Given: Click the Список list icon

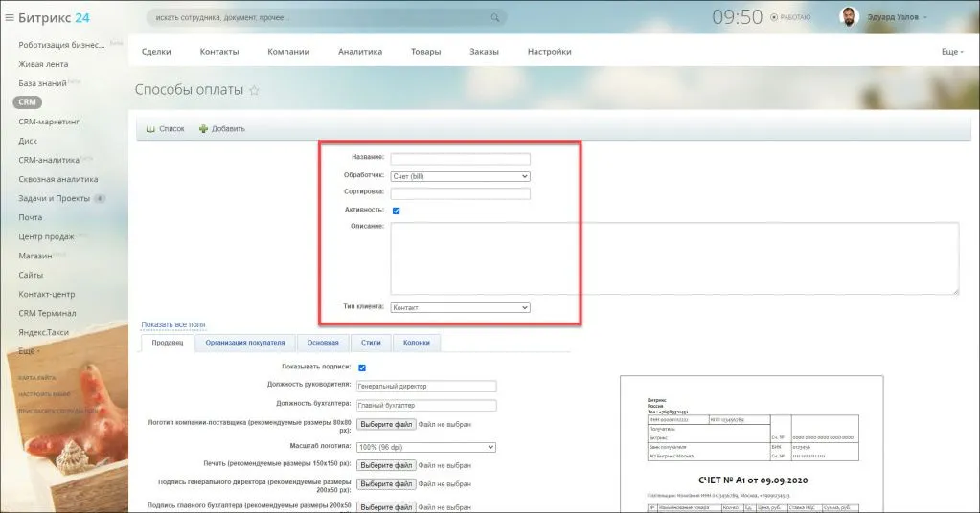Looking at the screenshot, I should click(150, 129).
